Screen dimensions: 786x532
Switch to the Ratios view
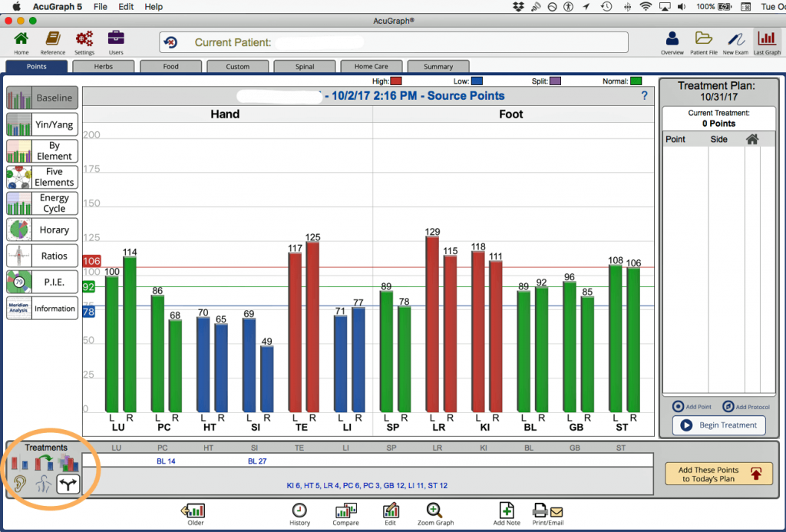[42, 256]
